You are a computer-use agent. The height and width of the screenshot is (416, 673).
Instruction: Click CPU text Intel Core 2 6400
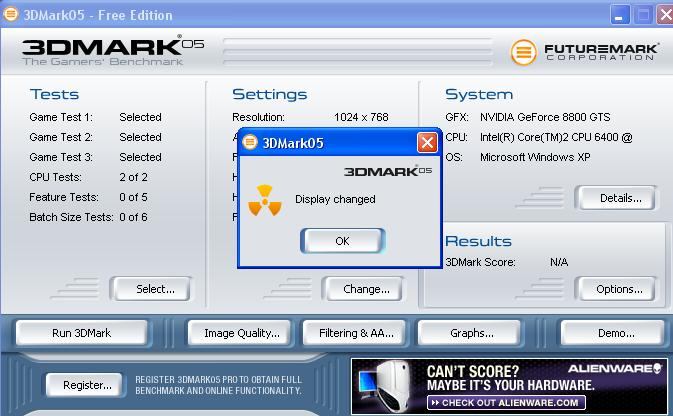(556, 137)
